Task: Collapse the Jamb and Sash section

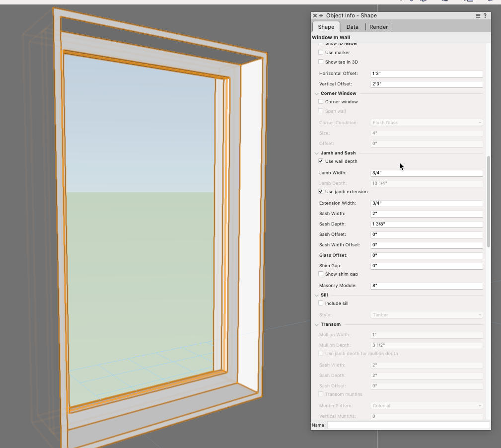Action: click(317, 152)
